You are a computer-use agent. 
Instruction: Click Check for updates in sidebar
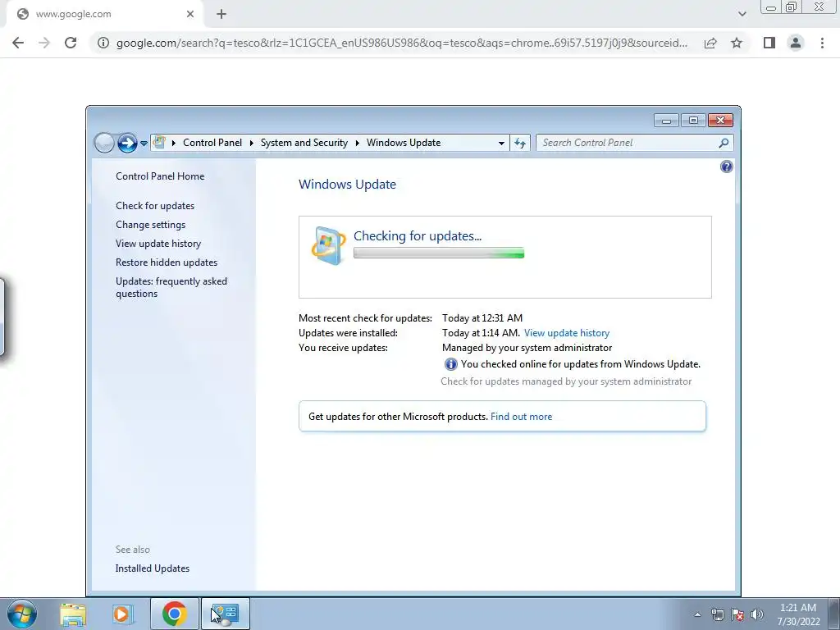click(x=155, y=206)
